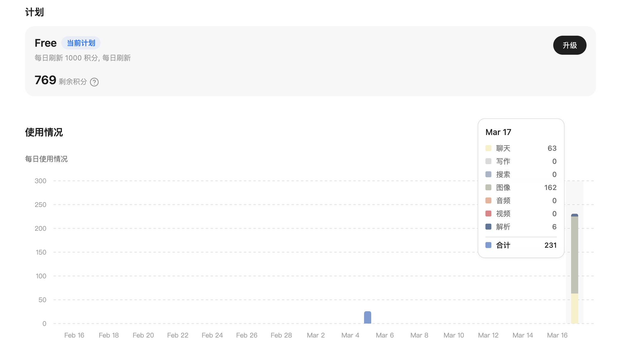This screenshot has height=364, width=627.
Task: Click the dark 解析 cap atop Mar 17 bar
Action: (x=574, y=215)
